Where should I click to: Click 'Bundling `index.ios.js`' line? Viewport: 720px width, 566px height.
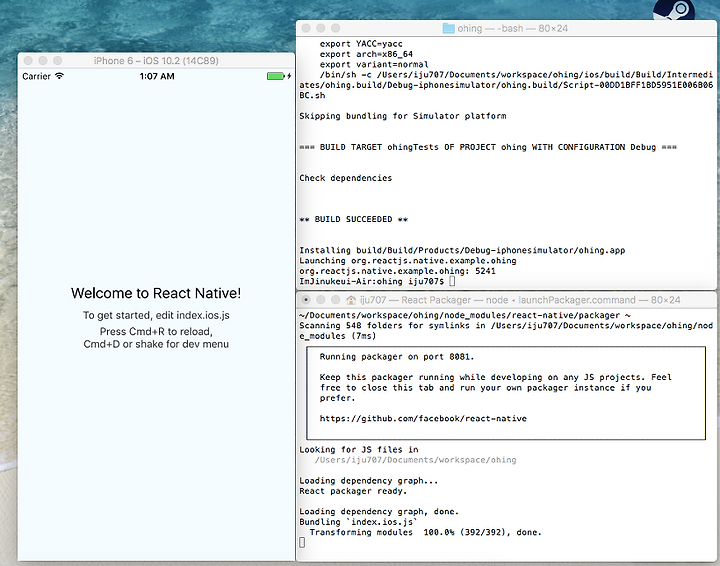(x=358, y=522)
